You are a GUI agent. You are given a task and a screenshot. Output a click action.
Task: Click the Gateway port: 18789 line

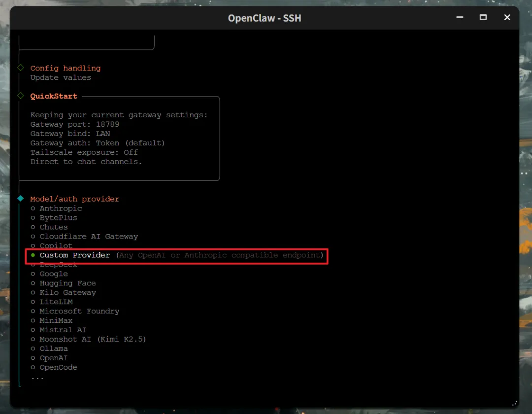coord(75,124)
